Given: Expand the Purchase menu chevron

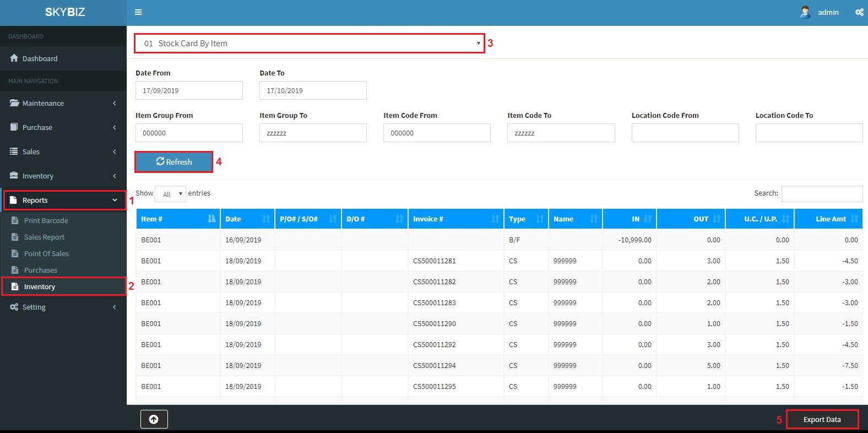Looking at the screenshot, I should tap(115, 127).
